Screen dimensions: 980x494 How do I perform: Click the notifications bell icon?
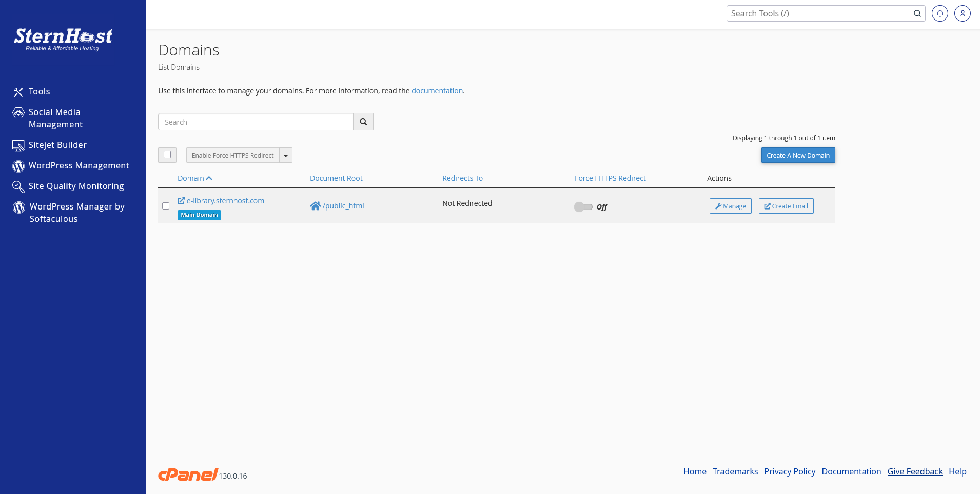pos(939,14)
